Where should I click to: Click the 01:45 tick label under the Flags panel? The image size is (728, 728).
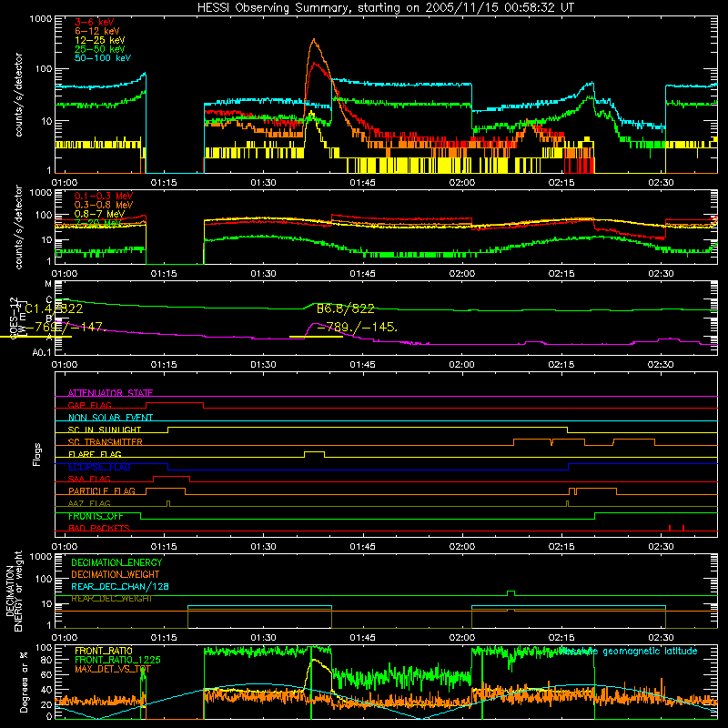pos(362,547)
